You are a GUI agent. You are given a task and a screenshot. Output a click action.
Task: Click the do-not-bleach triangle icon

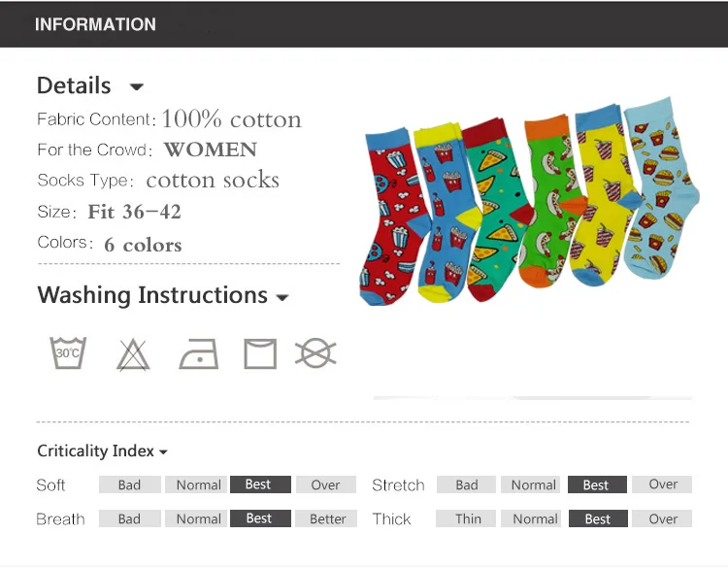click(133, 354)
